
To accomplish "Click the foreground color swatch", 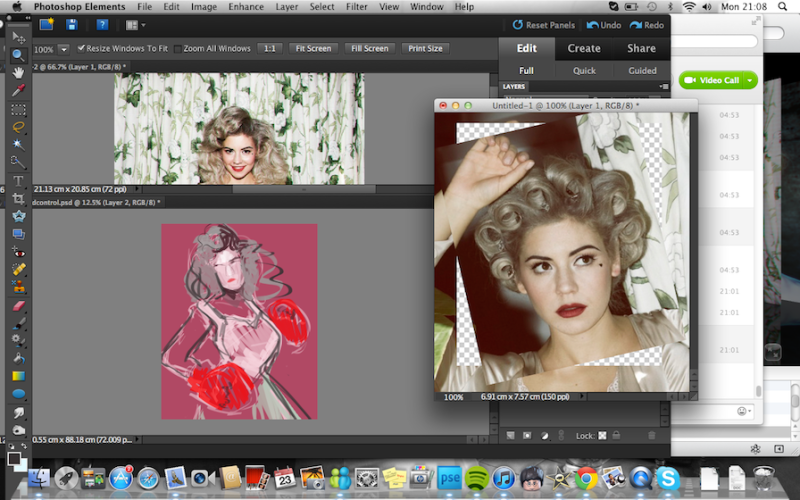I will 14,457.
